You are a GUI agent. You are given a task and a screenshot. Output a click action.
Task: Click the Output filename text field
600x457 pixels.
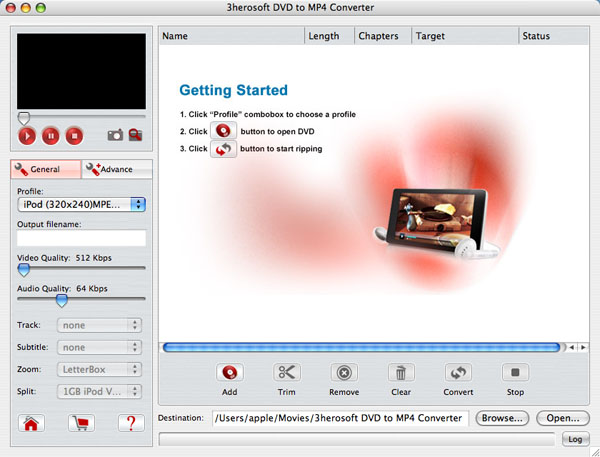tap(82, 238)
